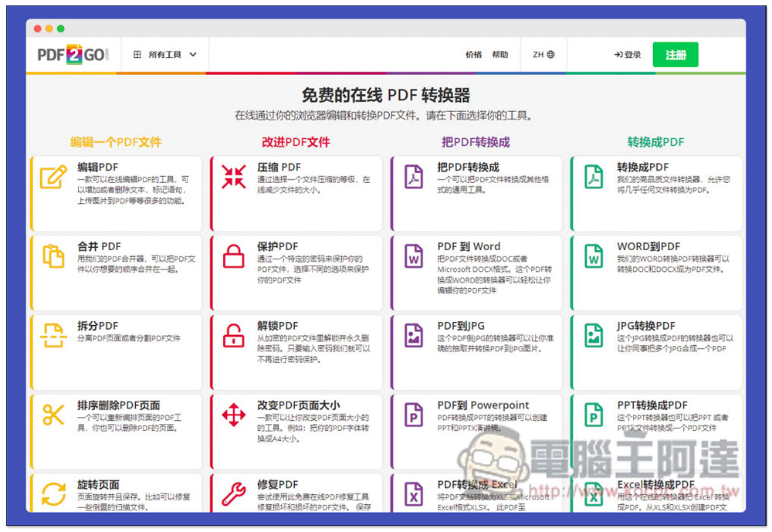The height and width of the screenshot is (532, 772).
Task: Select the 把PDF转换成 category heading
Action: click(x=476, y=142)
